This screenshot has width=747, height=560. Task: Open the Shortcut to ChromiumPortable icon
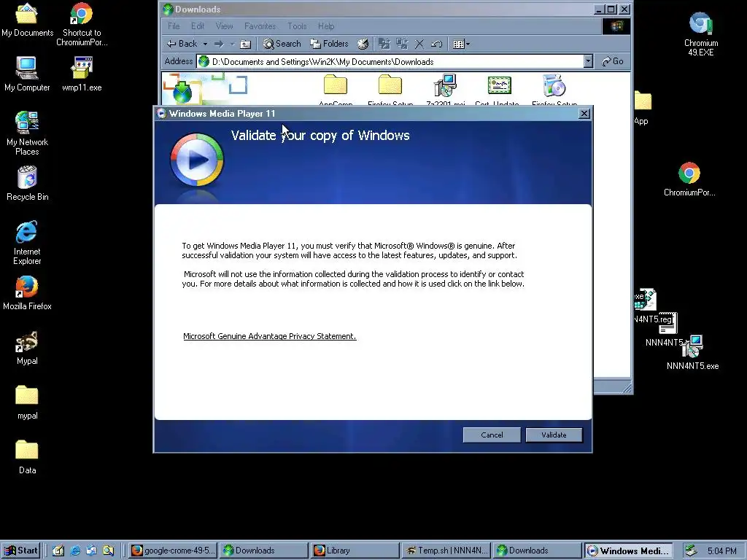click(82, 24)
